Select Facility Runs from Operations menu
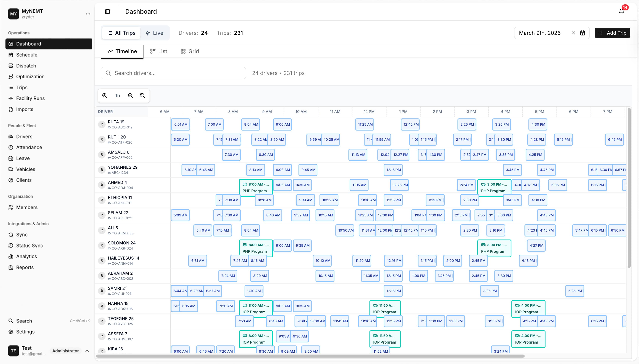The height and width of the screenshot is (364, 639). 30,98
